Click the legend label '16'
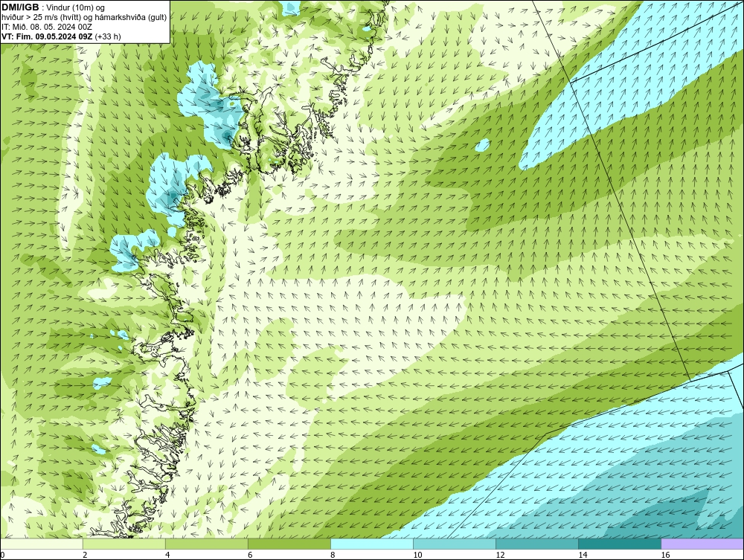The width and height of the screenshot is (744, 560). 664,555
